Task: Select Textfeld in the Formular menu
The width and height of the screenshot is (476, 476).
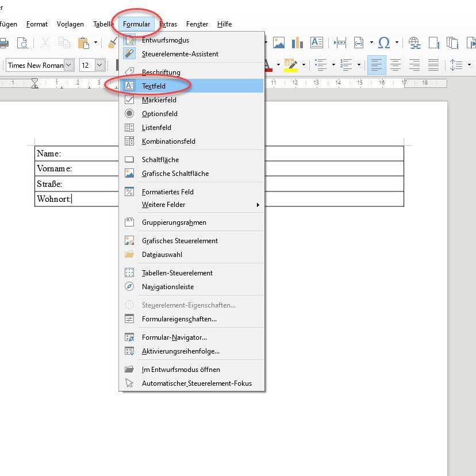Action: pyautogui.click(x=191, y=86)
